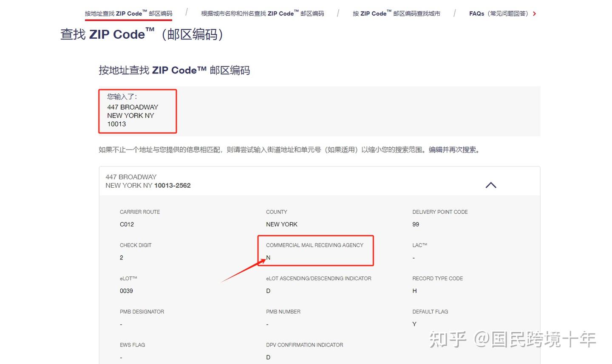This screenshot has height=364, width=612.
Task: Click the CARRIER ROUTE label
Action: click(140, 212)
